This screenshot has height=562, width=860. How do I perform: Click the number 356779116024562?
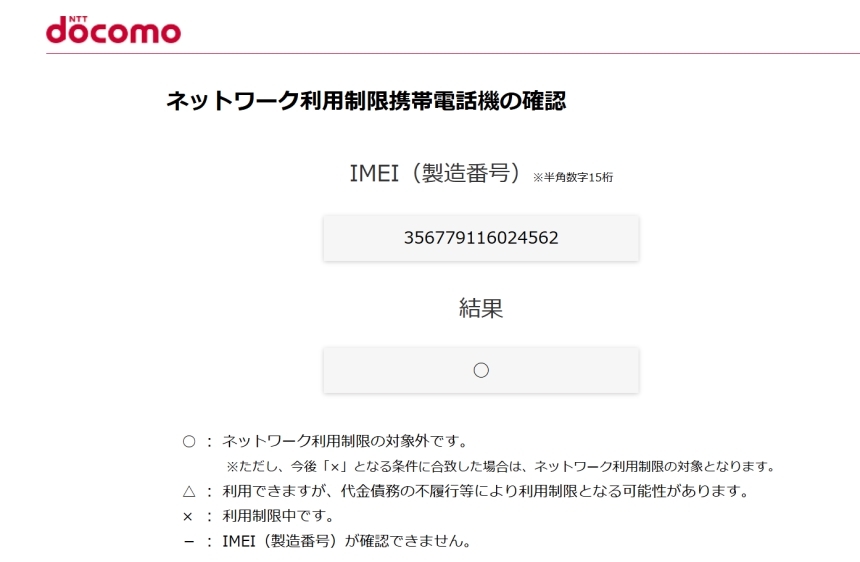(x=481, y=238)
